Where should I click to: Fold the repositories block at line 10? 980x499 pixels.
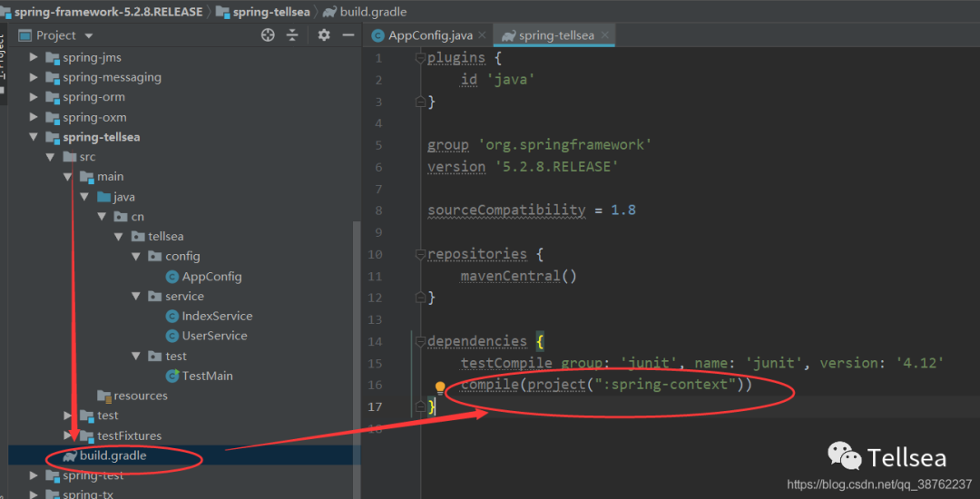pyautogui.click(x=421, y=254)
